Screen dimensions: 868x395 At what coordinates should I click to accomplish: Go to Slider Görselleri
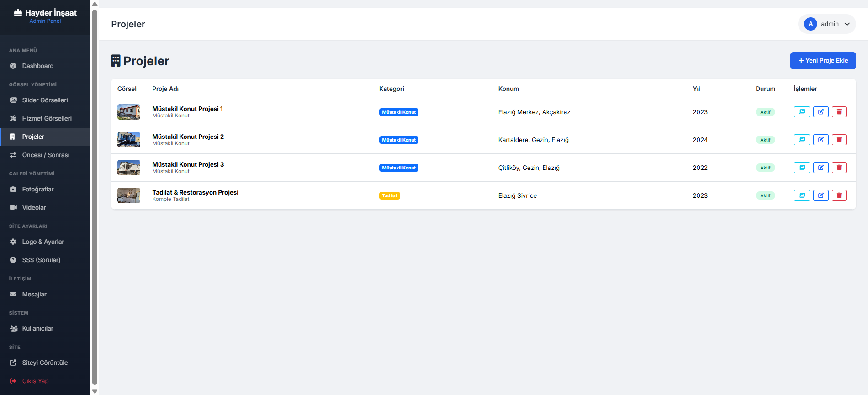45,100
